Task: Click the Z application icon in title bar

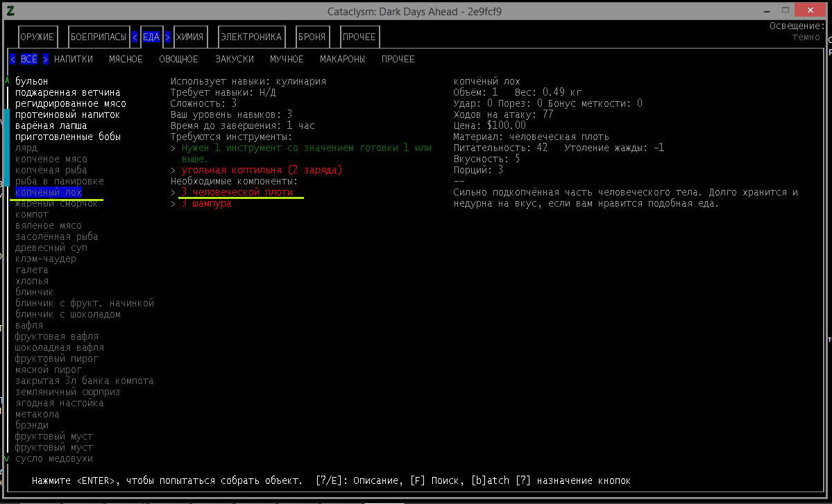Action: click(x=10, y=10)
